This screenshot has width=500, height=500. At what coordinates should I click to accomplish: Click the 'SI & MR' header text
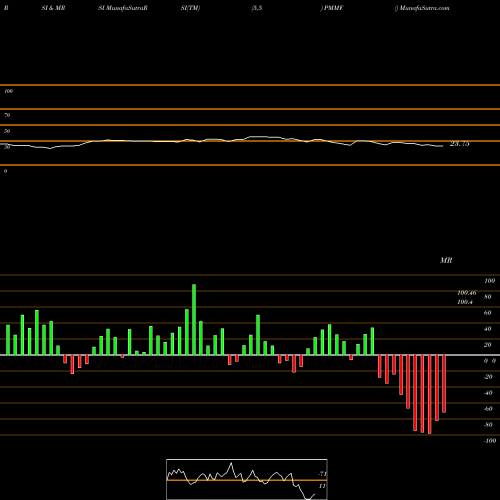(x=53, y=8)
